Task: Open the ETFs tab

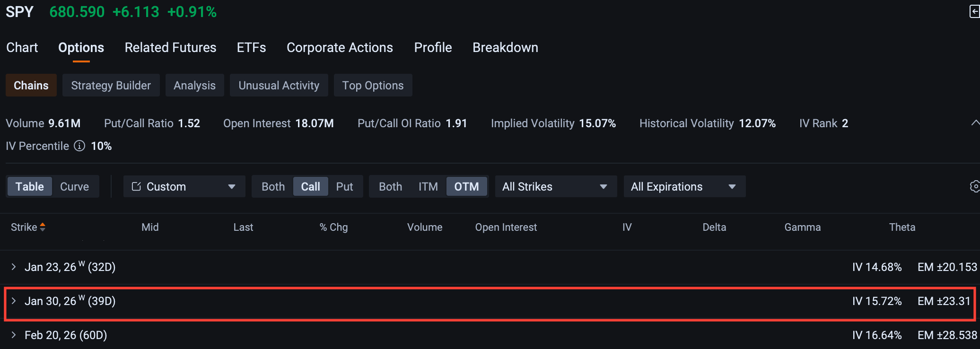Action: click(x=252, y=47)
